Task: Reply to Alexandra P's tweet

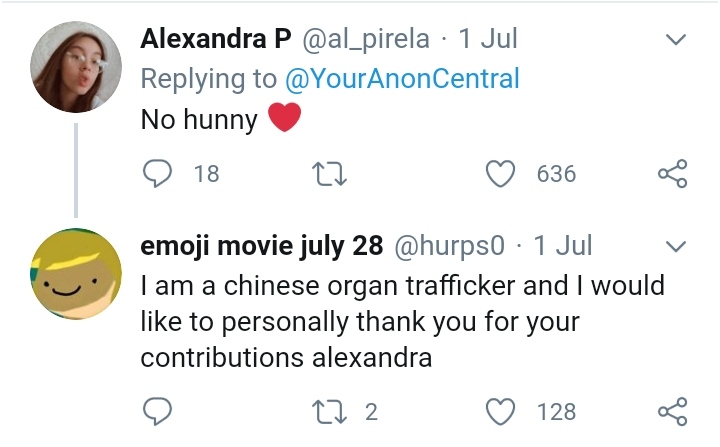Action: point(158,173)
